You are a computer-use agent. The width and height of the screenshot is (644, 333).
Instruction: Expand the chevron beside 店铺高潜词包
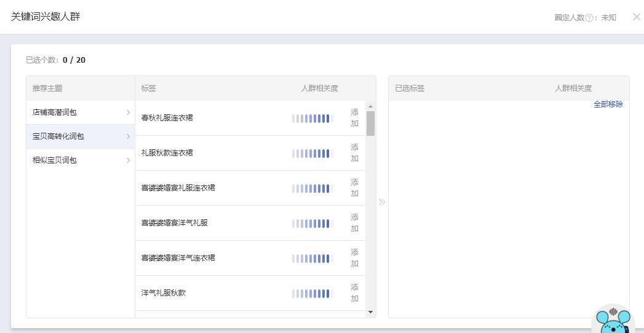click(128, 112)
